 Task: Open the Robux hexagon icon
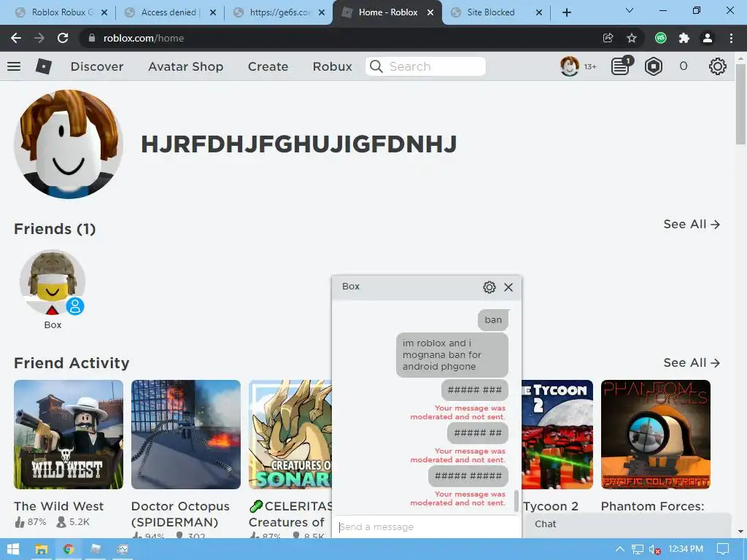(653, 66)
